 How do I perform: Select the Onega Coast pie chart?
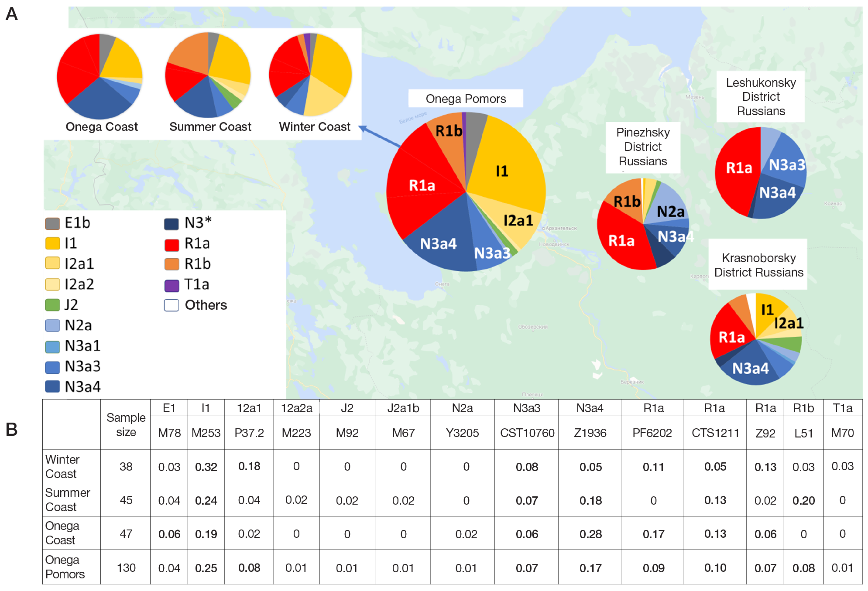tap(100, 76)
